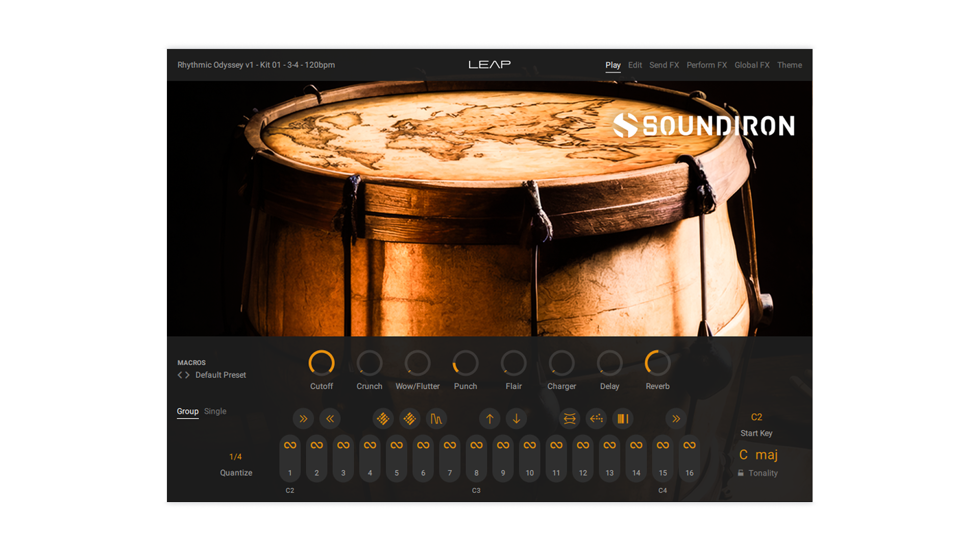Click the Wow/Flutter macro knob
Screen dimensions: 980x551
[418, 363]
